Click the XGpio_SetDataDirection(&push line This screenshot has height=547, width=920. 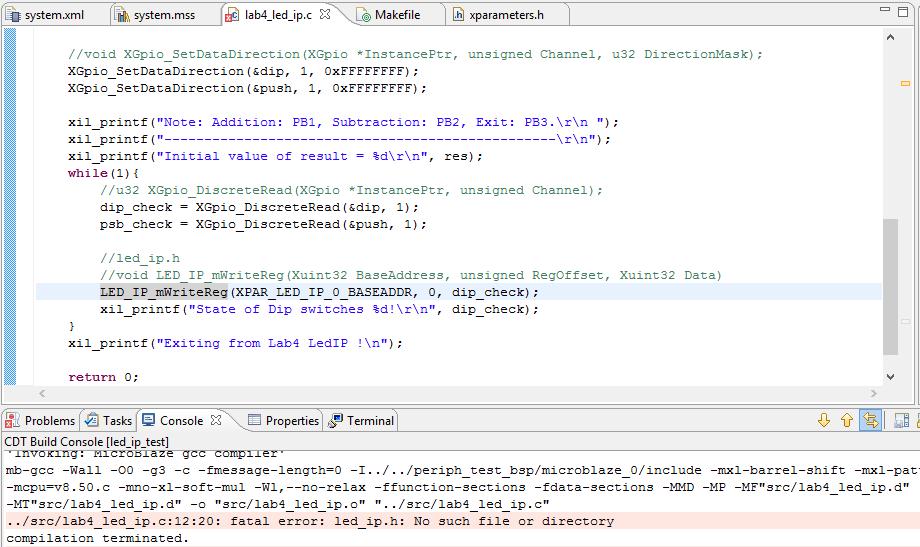click(x=247, y=88)
